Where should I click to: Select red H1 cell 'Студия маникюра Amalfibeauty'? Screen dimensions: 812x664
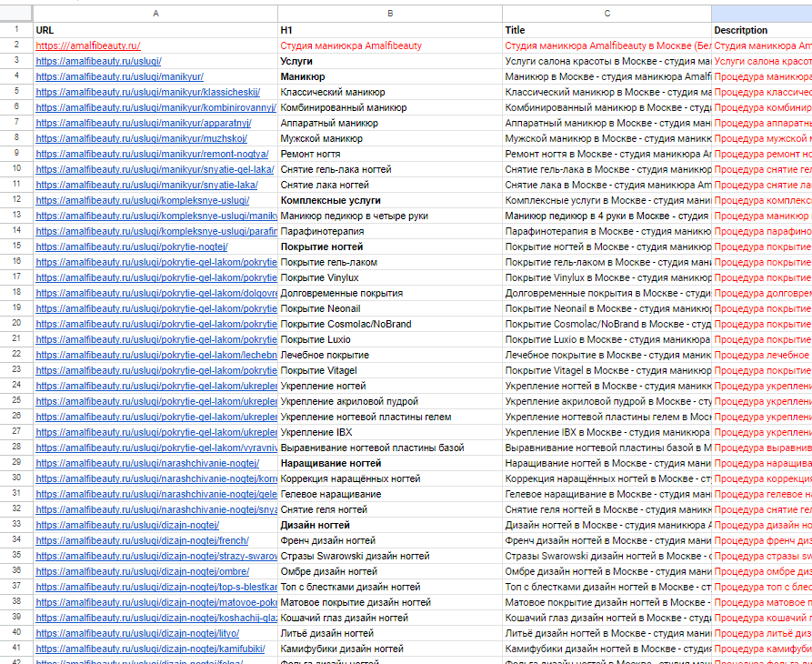pos(390,45)
